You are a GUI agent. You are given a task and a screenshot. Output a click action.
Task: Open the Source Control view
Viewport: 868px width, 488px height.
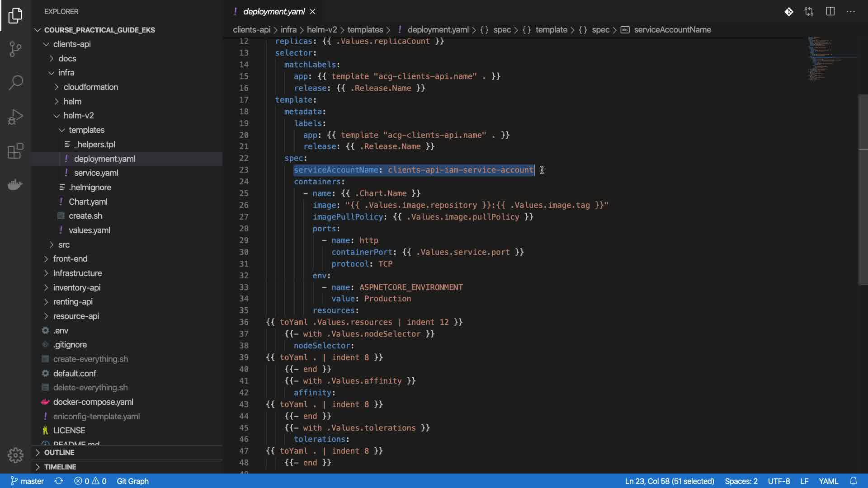15,49
